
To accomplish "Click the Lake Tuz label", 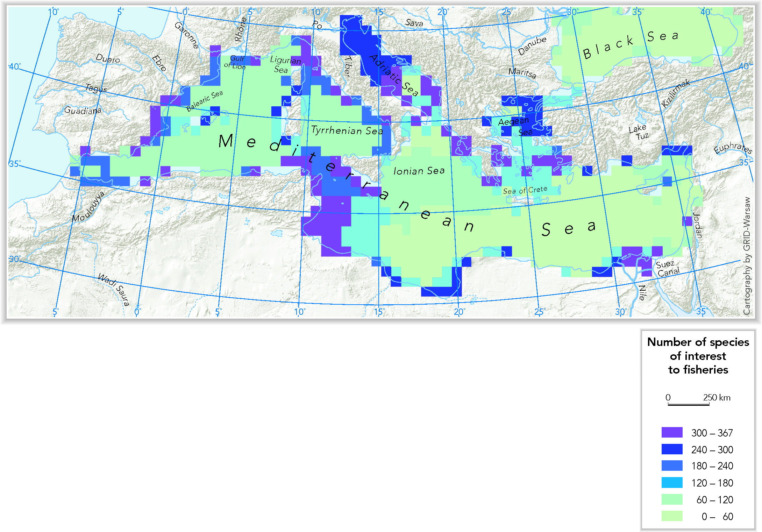I will coord(639,132).
